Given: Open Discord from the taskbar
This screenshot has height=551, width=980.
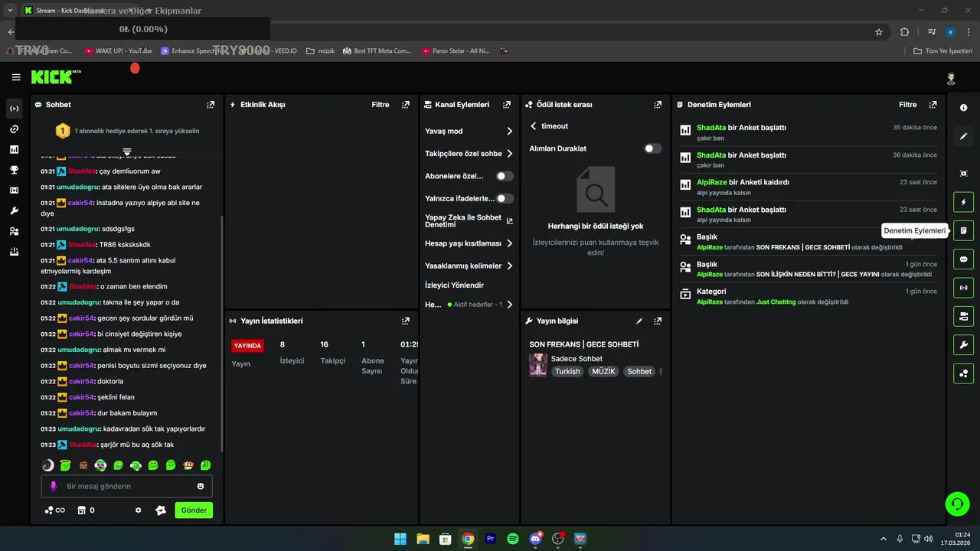Looking at the screenshot, I should click(x=536, y=539).
